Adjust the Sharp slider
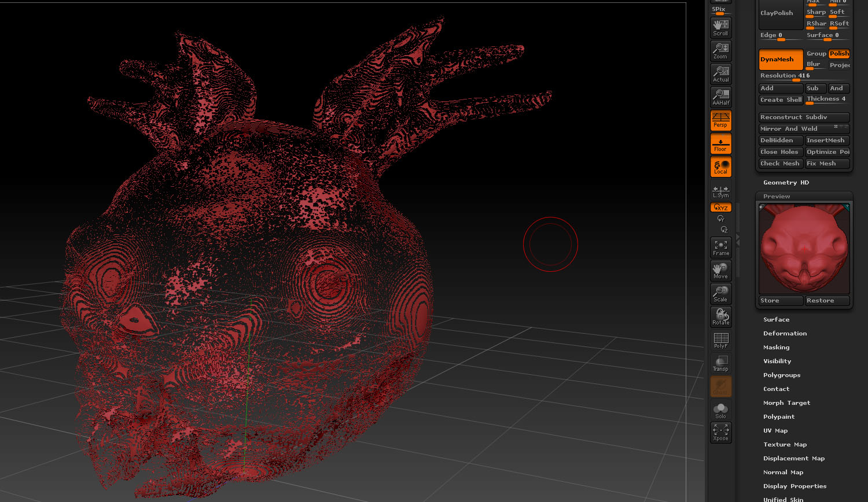Image resolution: width=868 pixels, height=502 pixels. 816,13
